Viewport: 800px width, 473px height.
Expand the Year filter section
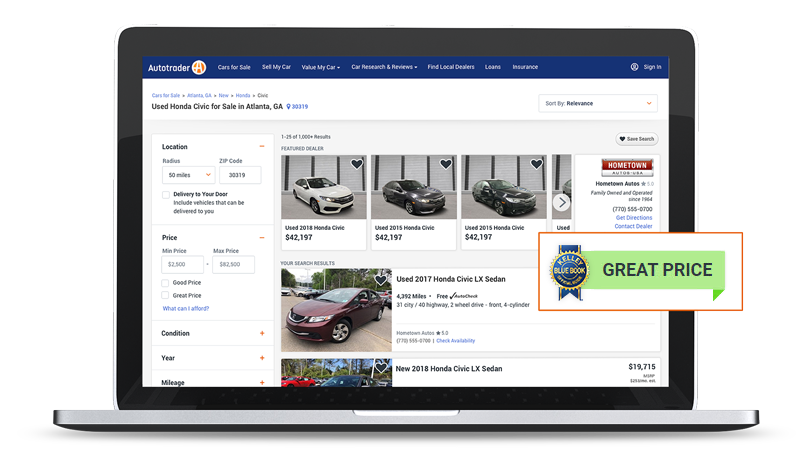click(x=262, y=358)
